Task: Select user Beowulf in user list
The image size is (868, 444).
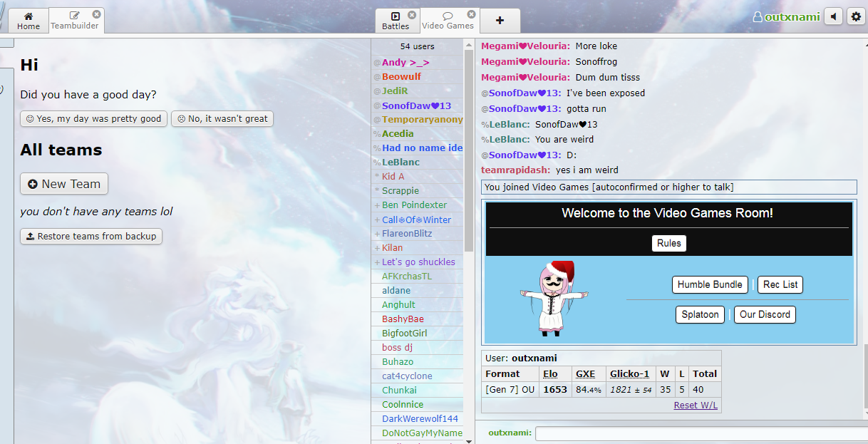Action: 418,77
